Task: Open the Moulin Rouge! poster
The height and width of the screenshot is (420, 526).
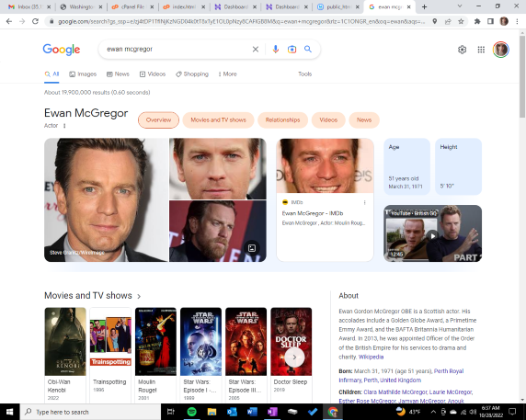Action: coord(155,342)
